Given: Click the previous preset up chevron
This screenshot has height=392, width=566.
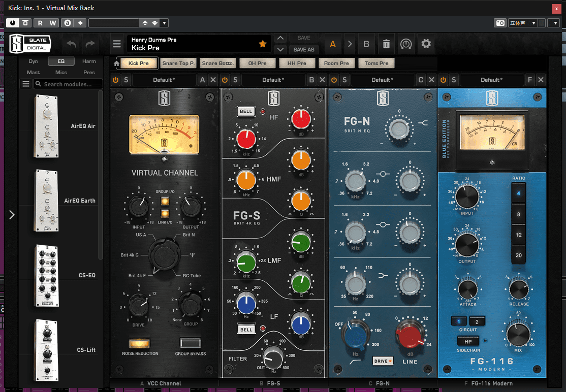Looking at the screenshot, I should (280, 38).
